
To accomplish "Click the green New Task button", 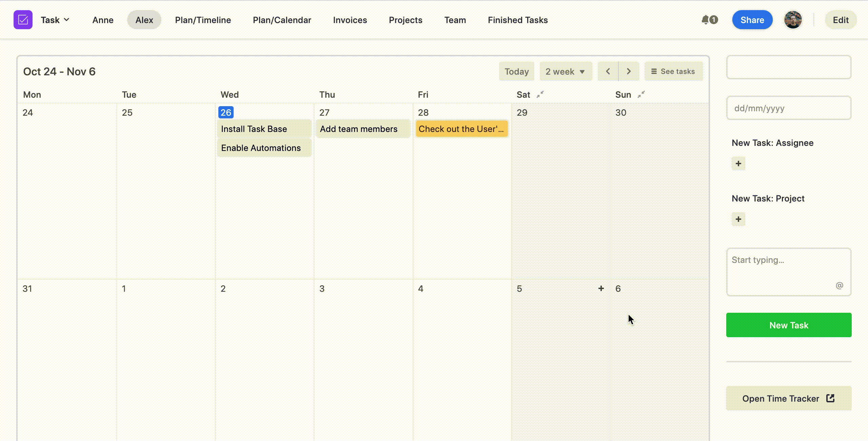I will pos(789,325).
